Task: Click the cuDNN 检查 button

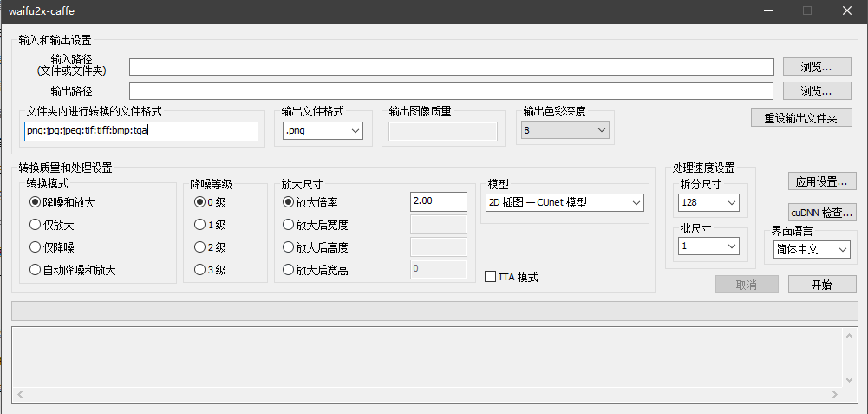Action: [x=822, y=212]
